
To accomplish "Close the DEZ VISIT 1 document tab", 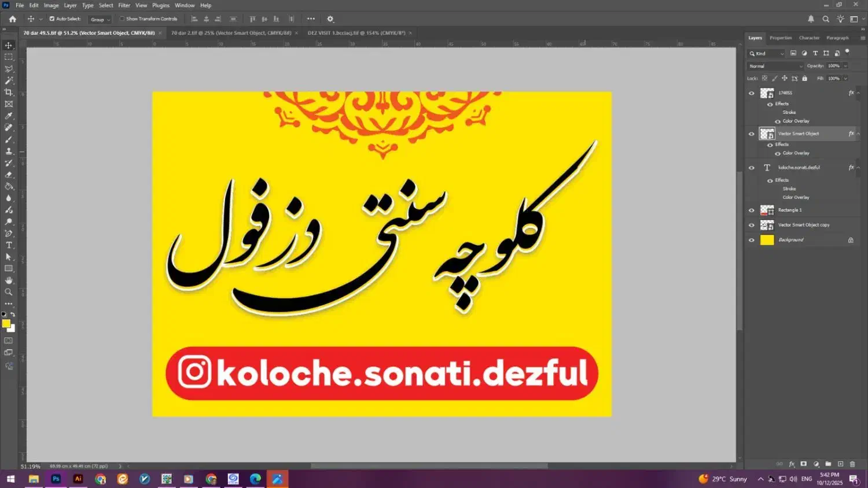I will (410, 33).
